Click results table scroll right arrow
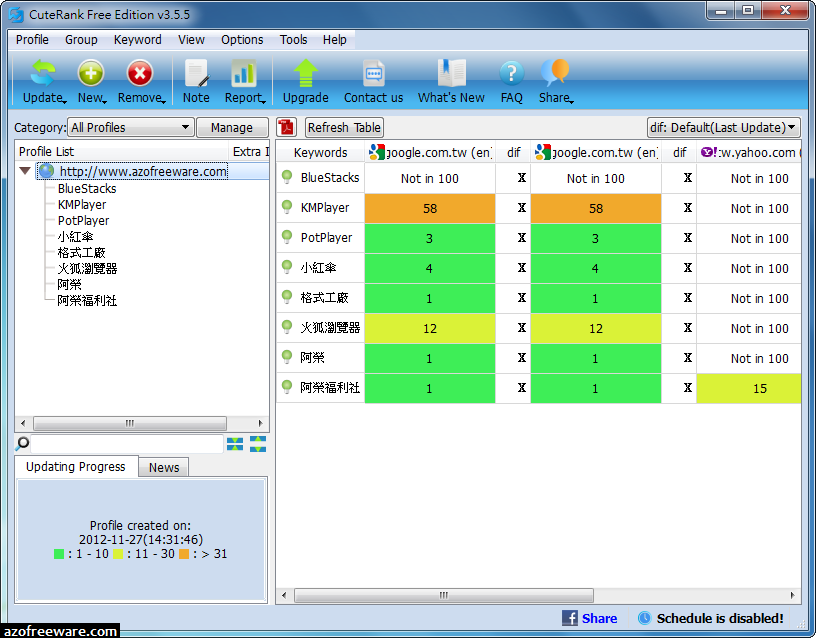 click(792, 595)
